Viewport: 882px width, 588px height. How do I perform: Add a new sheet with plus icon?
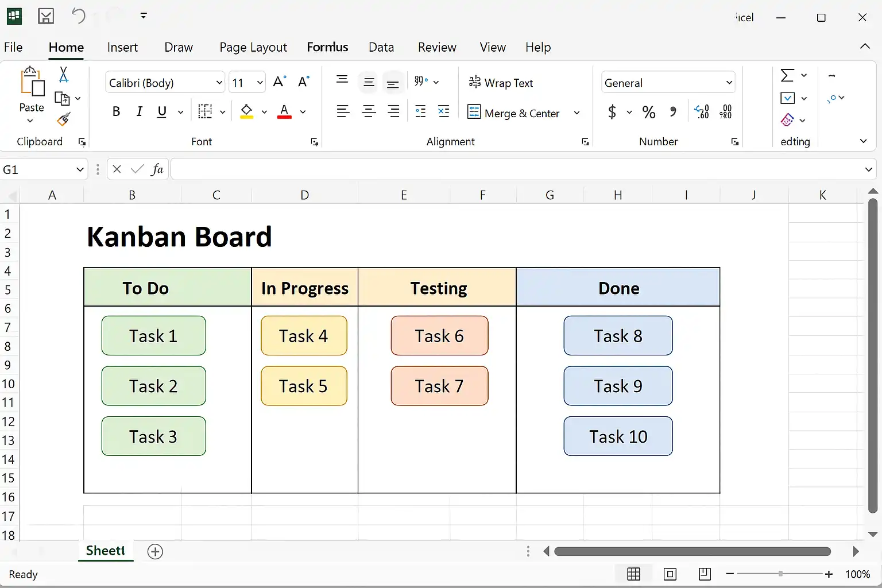point(155,551)
